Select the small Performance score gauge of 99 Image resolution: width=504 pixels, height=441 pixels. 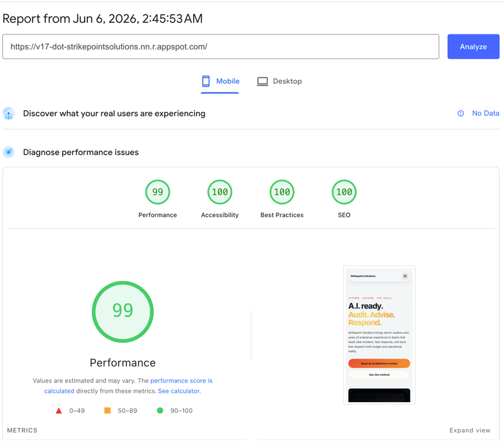[157, 192]
